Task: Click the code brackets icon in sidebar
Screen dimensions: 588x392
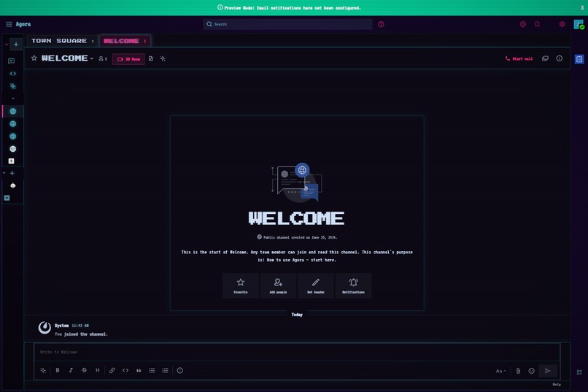Action: click(x=12, y=74)
